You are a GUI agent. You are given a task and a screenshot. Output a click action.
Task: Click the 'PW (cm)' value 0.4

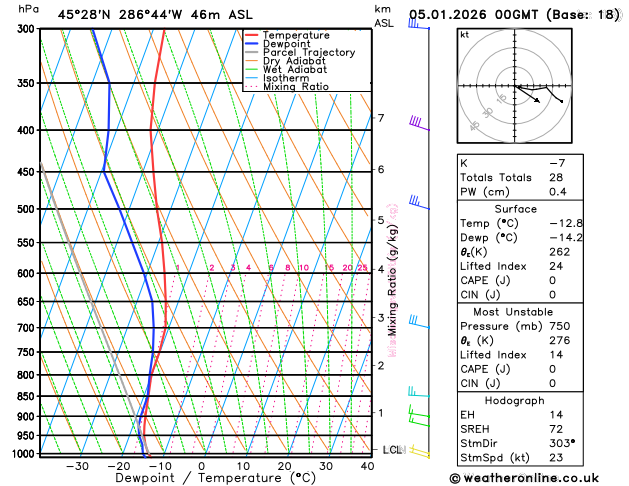click(x=558, y=192)
